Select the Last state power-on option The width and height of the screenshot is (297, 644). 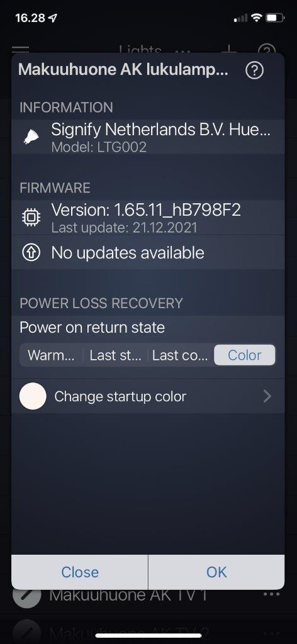115,355
